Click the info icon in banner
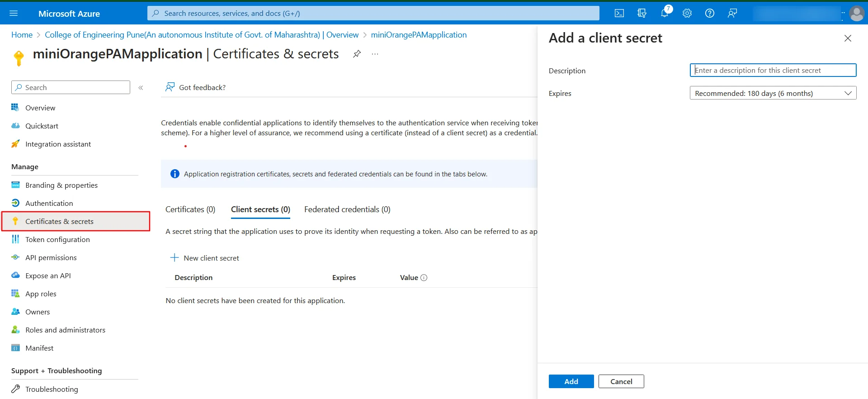The width and height of the screenshot is (868, 399). coord(175,174)
